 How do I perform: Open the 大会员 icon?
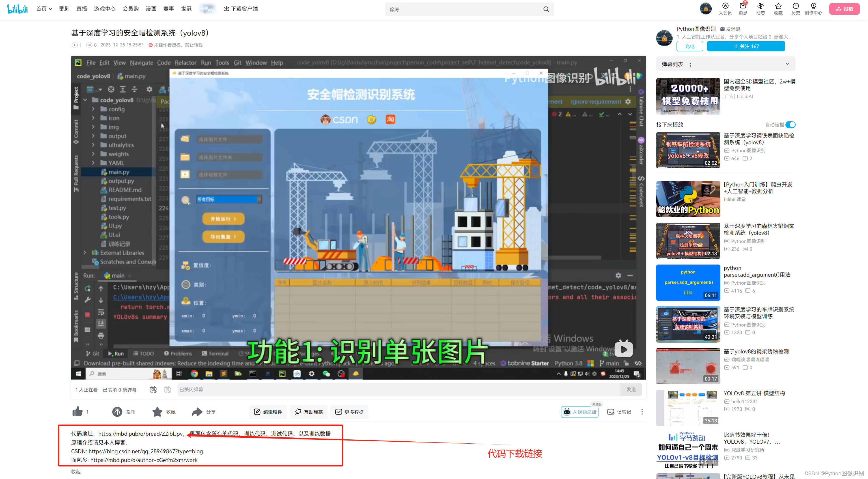pos(725,9)
